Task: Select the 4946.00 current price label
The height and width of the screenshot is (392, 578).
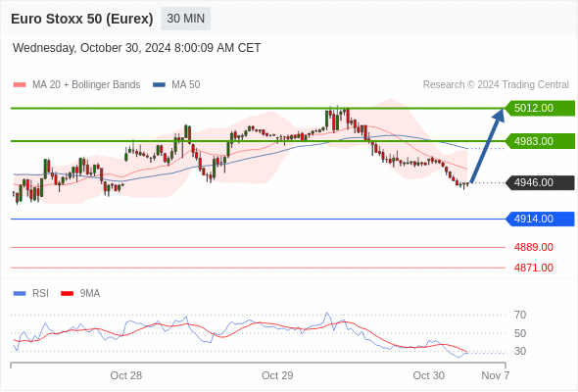Action: coord(540,182)
